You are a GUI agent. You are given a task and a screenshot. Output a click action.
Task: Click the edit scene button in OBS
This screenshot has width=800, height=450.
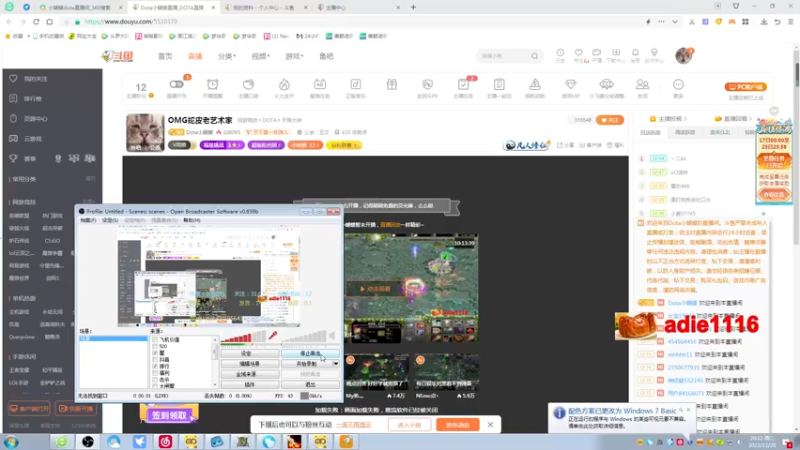(x=249, y=364)
